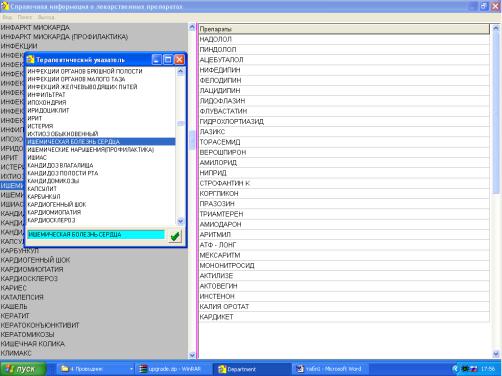Select drug НАДОЛОЛ in Препараты table
The width and height of the screenshot is (502, 376).
point(344,39)
